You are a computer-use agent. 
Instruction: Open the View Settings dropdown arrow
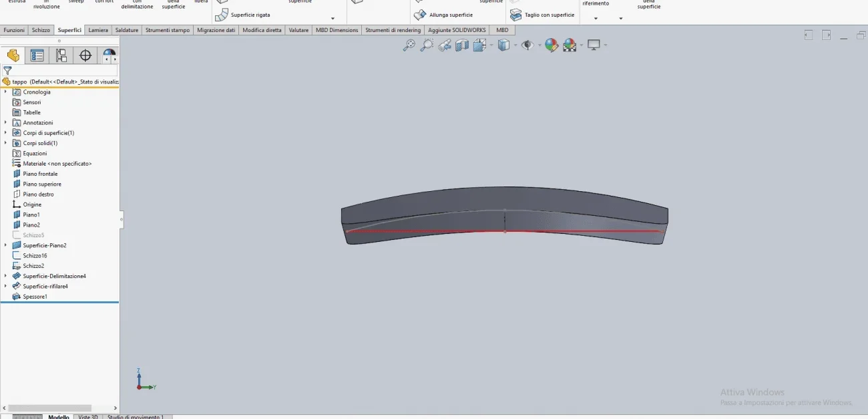point(605,45)
